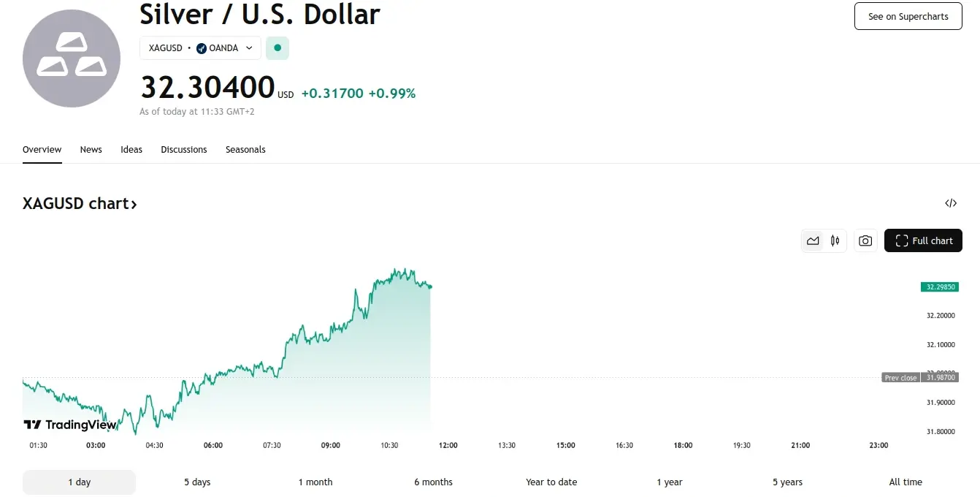Screen dimensions: 980x497
Task: Switch to candlestick chart style
Action: 835,241
